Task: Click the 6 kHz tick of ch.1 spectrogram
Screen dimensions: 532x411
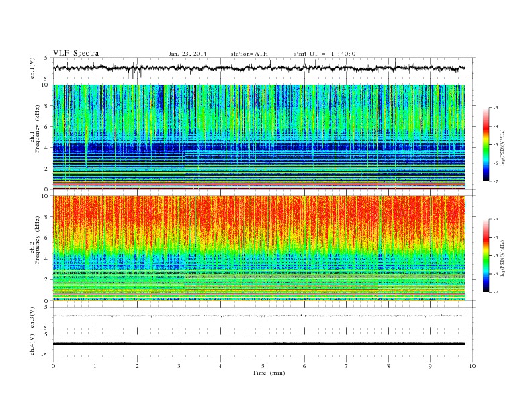Action: pos(46,127)
